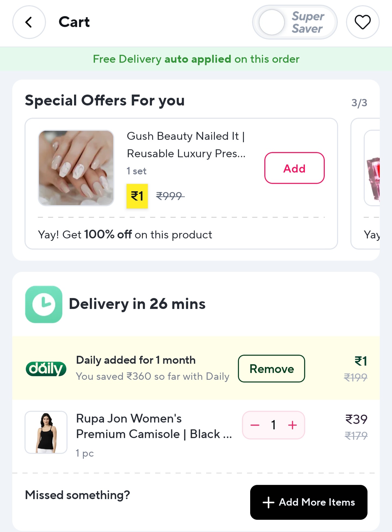The image size is (392, 532).
Task: Tap the Daily logo icon
Action: pyautogui.click(x=46, y=369)
